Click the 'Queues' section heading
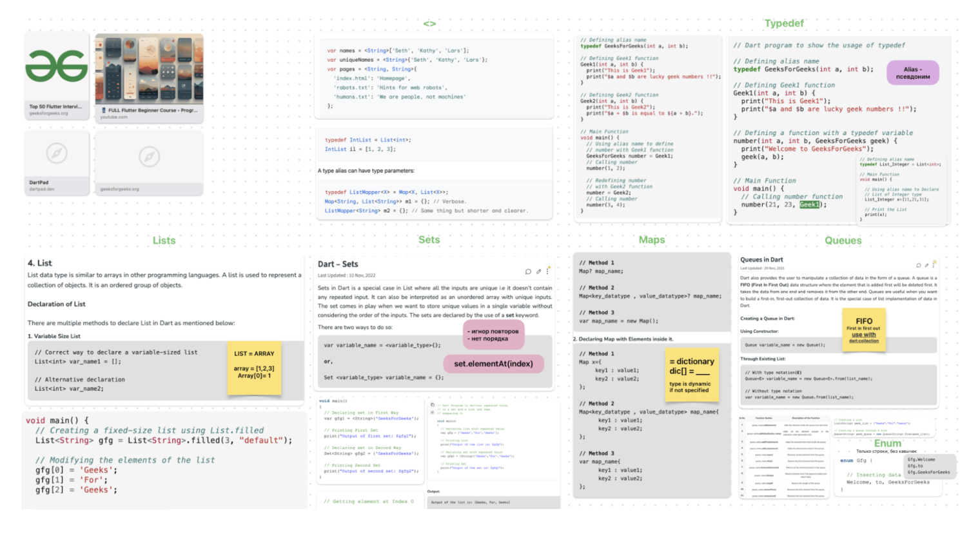The image size is (980, 538). [x=843, y=240]
